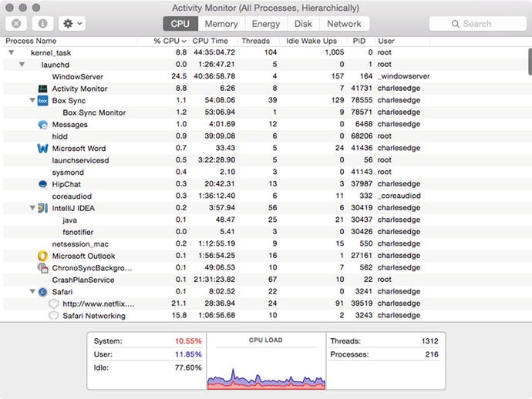Select the coreaudiod process row
Screen dimensions: 532x399
click(264, 196)
